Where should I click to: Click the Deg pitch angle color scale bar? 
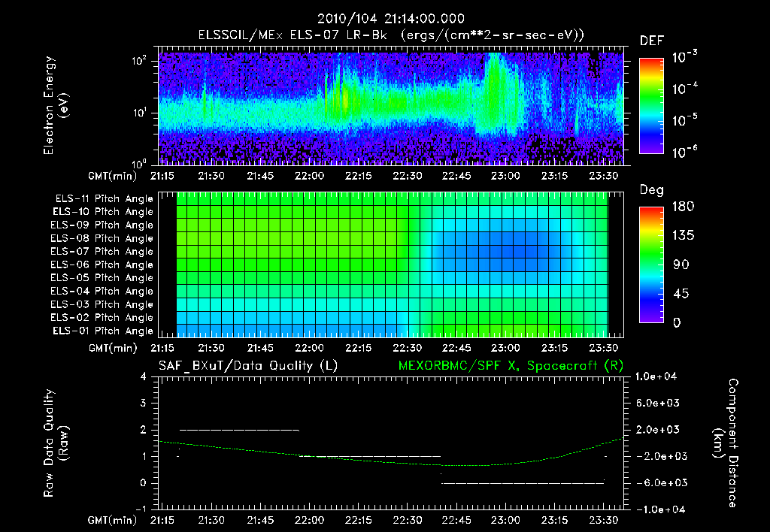pos(652,264)
